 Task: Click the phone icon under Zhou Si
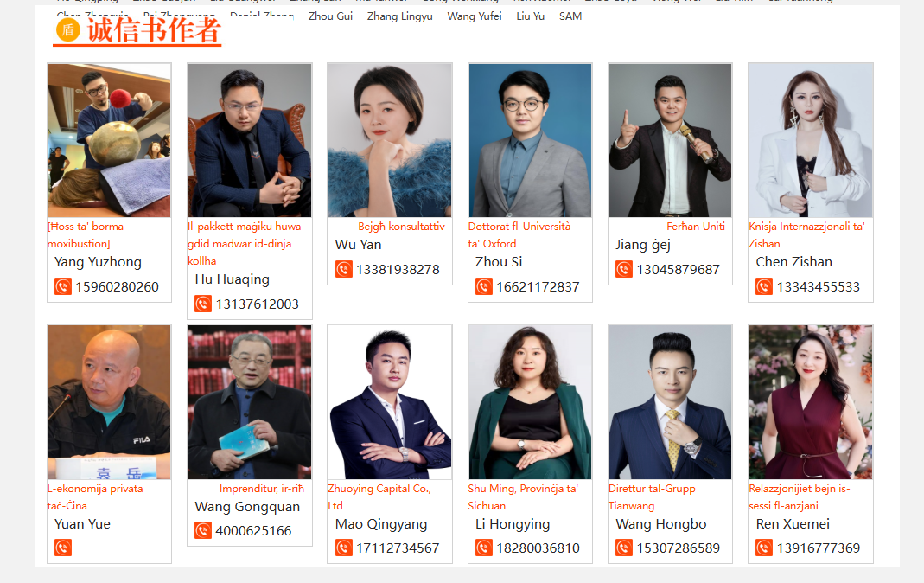point(484,286)
